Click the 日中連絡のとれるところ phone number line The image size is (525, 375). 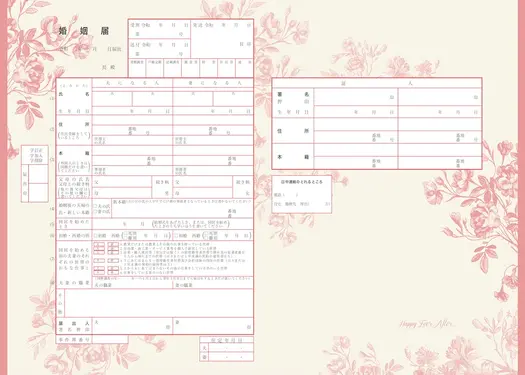302,194
